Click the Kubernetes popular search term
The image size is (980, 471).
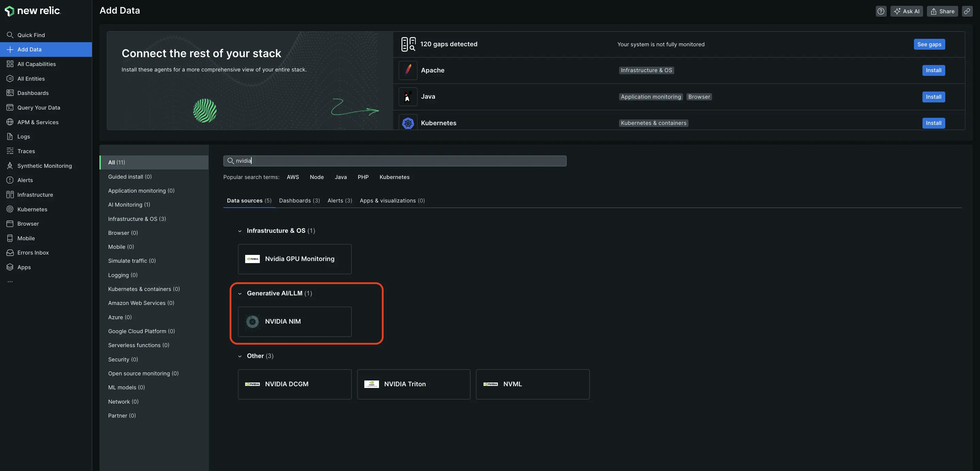click(394, 177)
